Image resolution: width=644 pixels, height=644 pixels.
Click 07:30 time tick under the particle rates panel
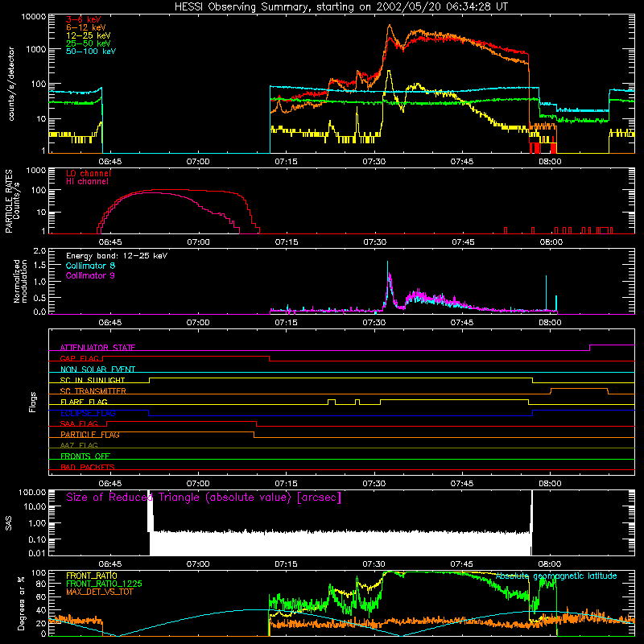(x=375, y=242)
